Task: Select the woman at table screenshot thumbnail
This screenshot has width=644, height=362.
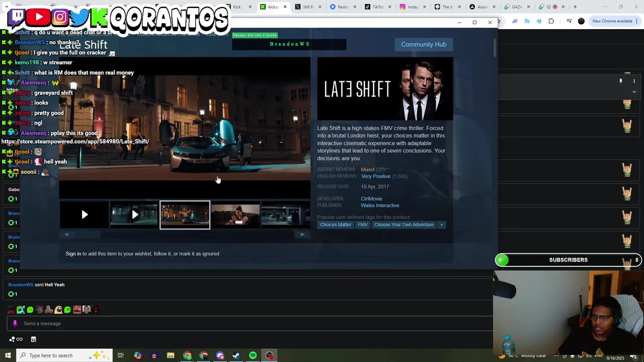Action: coord(235,215)
